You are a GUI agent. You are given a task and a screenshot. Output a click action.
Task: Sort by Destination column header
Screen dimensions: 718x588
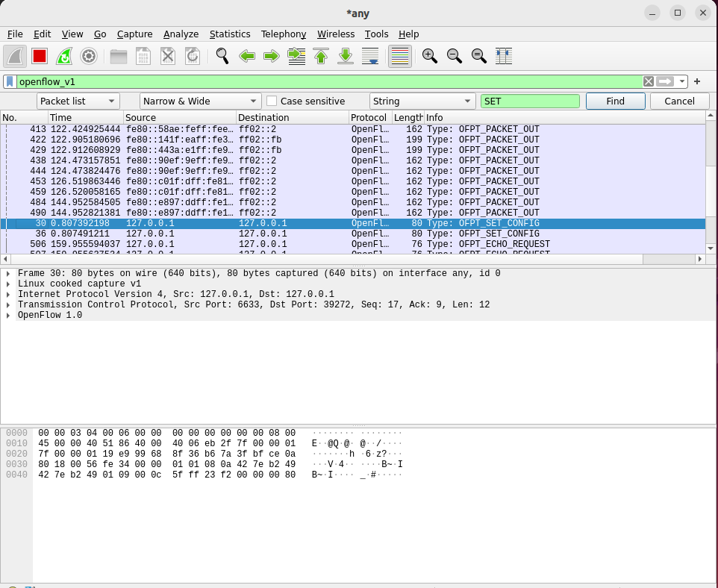(x=293, y=118)
